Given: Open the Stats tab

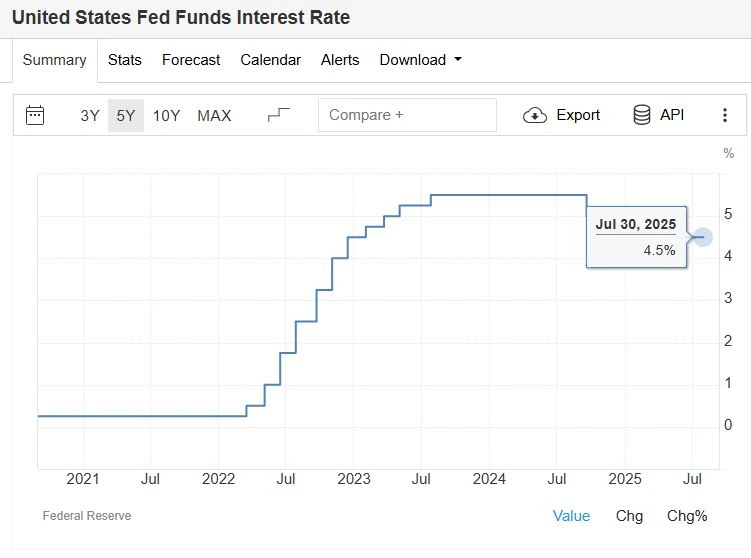Looking at the screenshot, I should [x=125, y=60].
